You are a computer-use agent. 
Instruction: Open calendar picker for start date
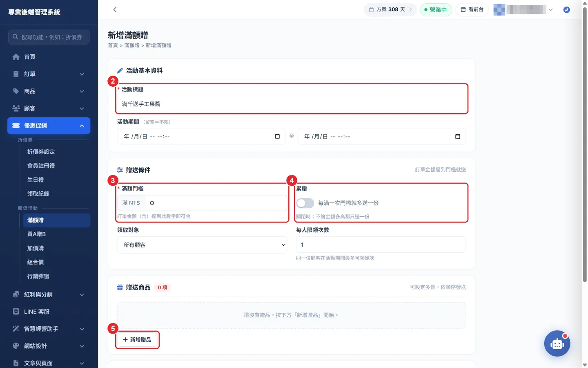pos(277,137)
